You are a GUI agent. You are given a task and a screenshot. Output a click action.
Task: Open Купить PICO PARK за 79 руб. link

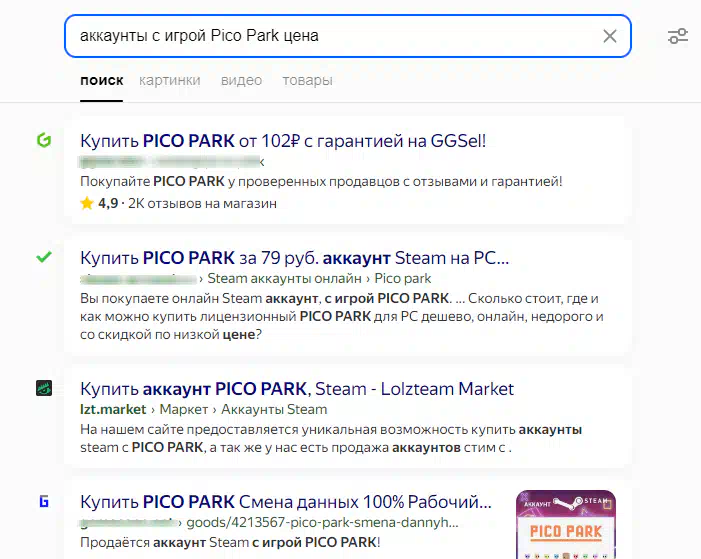pos(295,258)
